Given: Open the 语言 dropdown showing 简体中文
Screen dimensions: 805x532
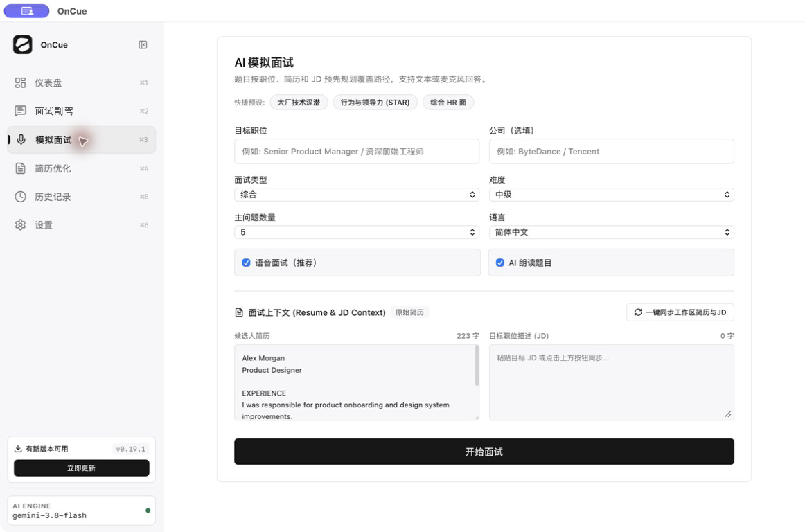Looking at the screenshot, I should pos(612,232).
